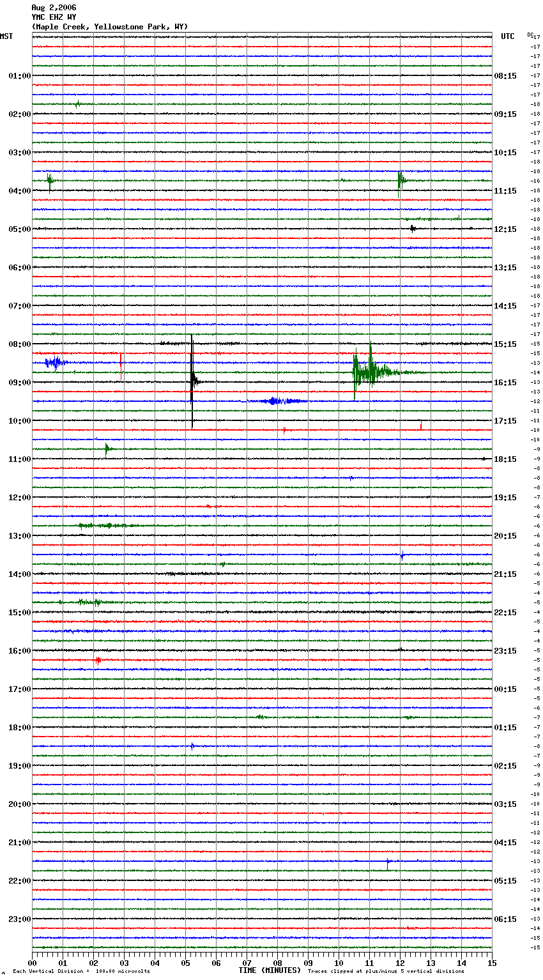The image size is (543, 980).
Task: Select the "09:00" MST row label
Action: click(20, 383)
